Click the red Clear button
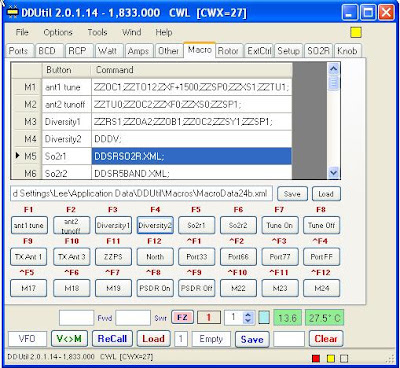This screenshot has width=400, height=368. (x=326, y=339)
